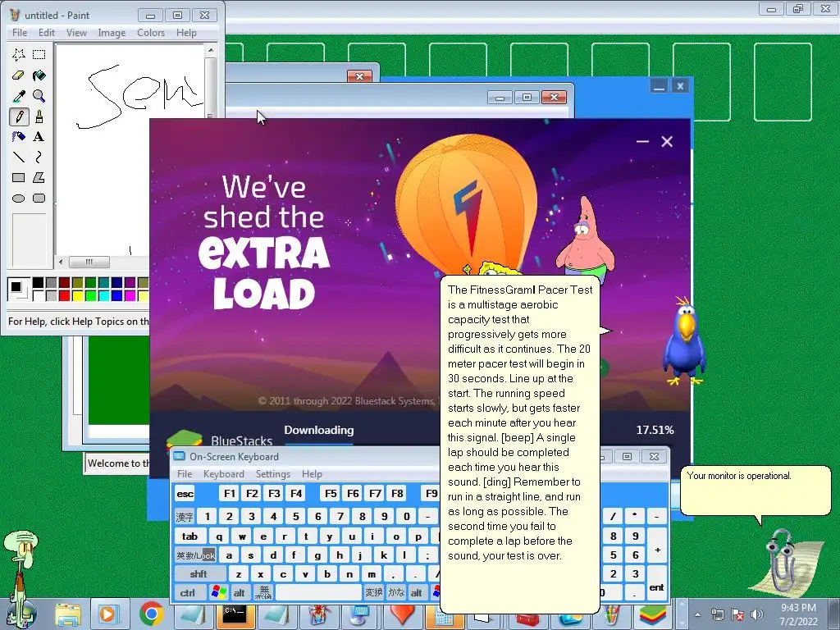Click Paint's vertical scrollbar up arrow
This screenshot has height=630, width=840.
tap(211, 50)
